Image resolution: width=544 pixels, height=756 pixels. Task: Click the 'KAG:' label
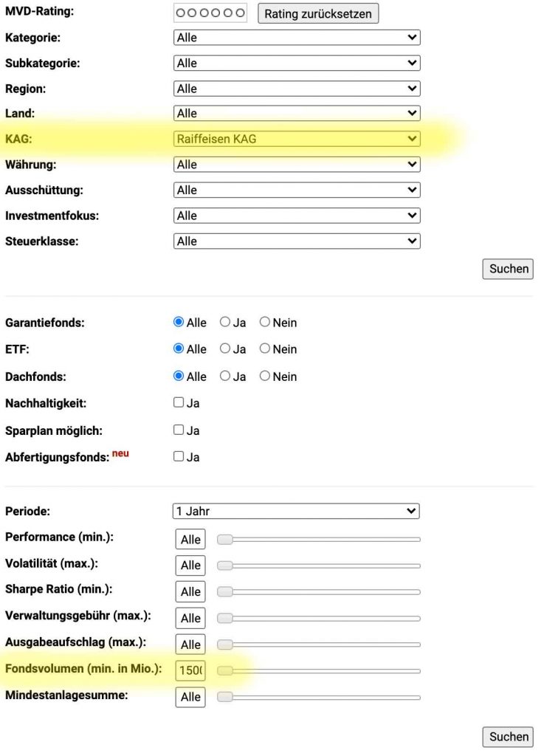click(x=18, y=139)
